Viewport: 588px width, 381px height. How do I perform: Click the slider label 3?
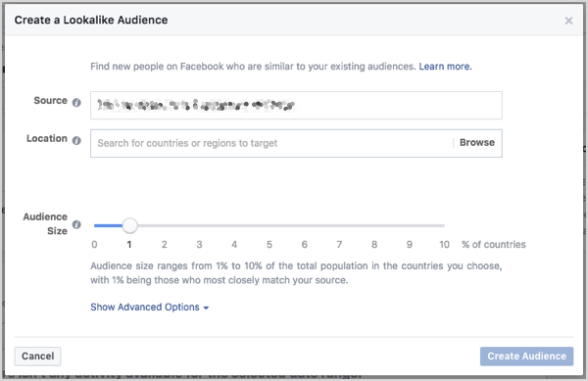point(199,245)
